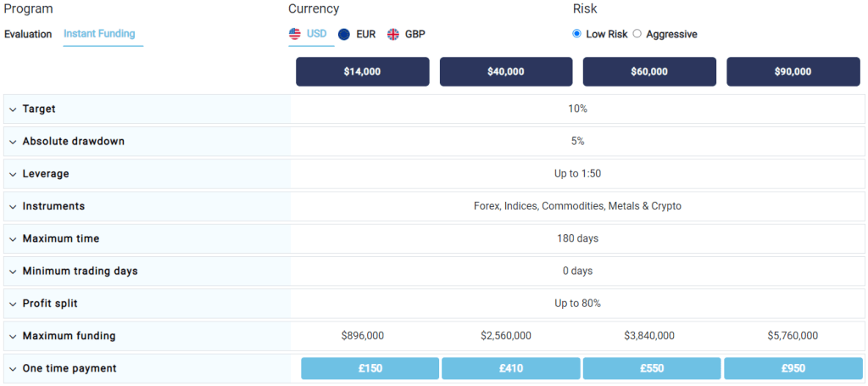This screenshot has width=868, height=386.
Task: Pick the UK flag icon for GBP
Action: 393,34
